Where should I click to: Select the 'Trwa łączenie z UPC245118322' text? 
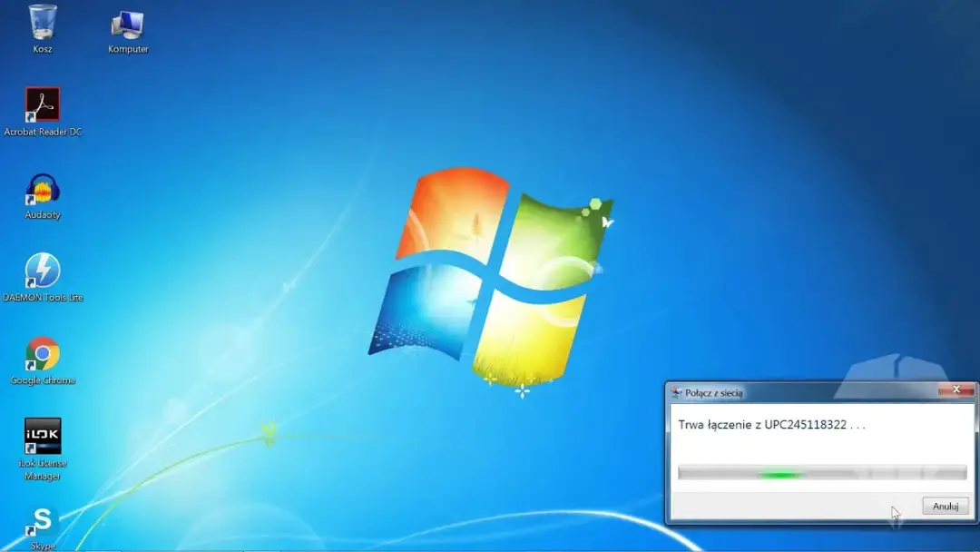(x=772, y=424)
